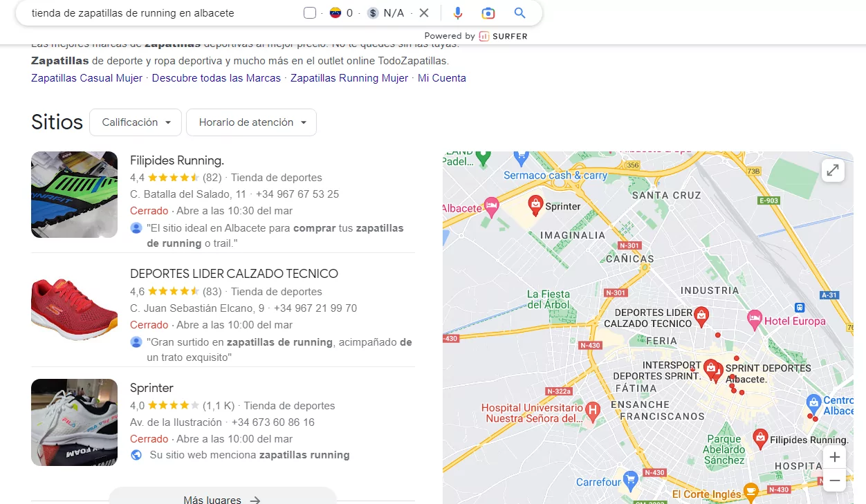Click the SANTA CRUZ district label

pos(667,195)
